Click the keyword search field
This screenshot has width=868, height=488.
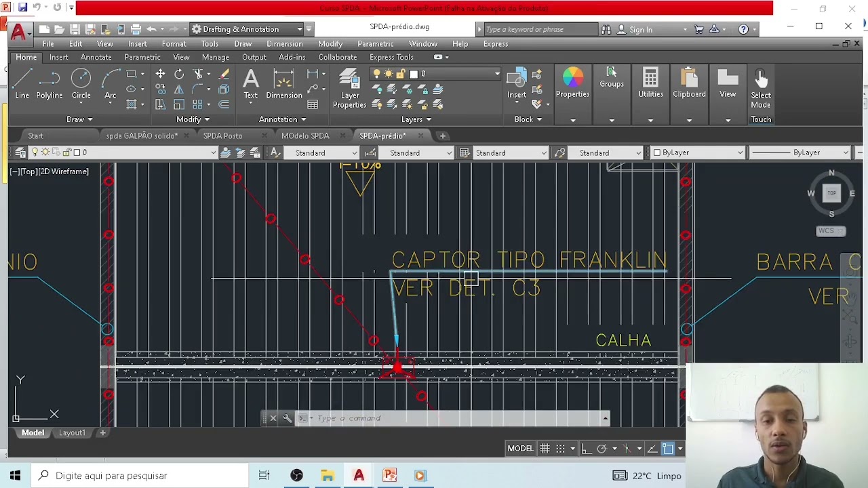coord(540,29)
